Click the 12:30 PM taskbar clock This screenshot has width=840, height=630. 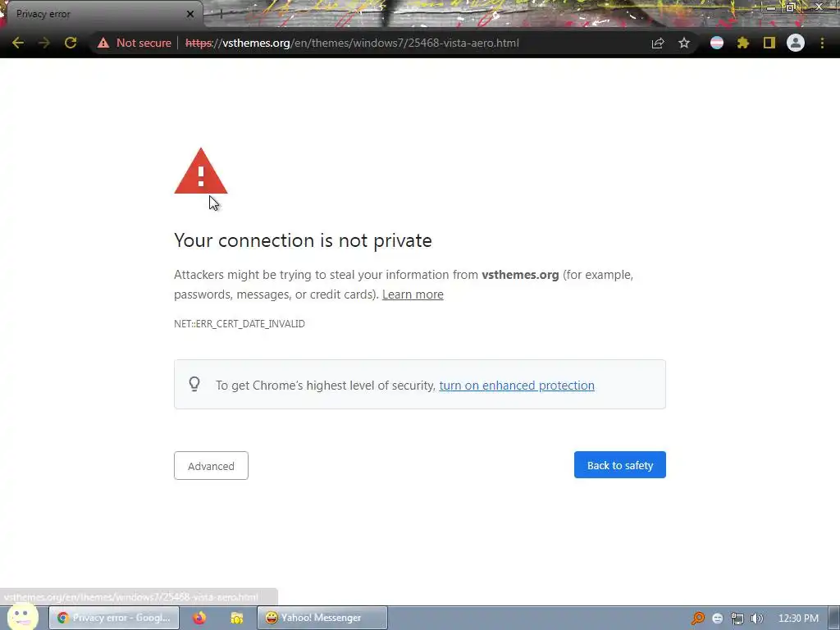(798, 619)
